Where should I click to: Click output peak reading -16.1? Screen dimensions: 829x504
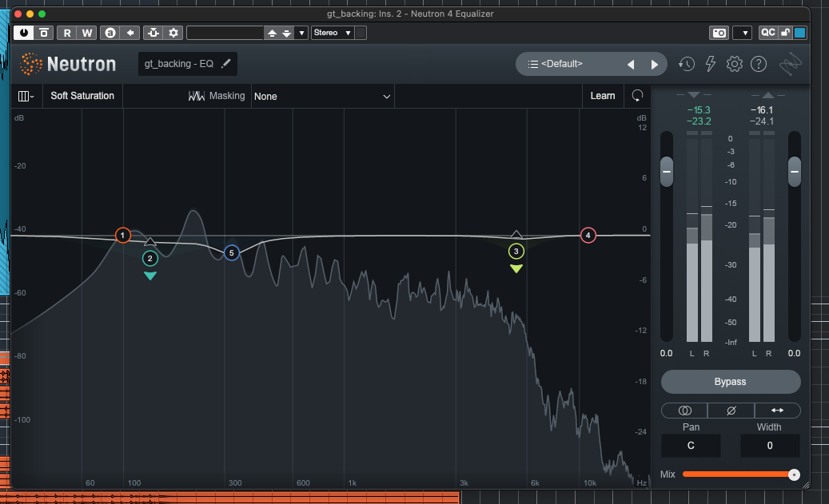(762, 110)
